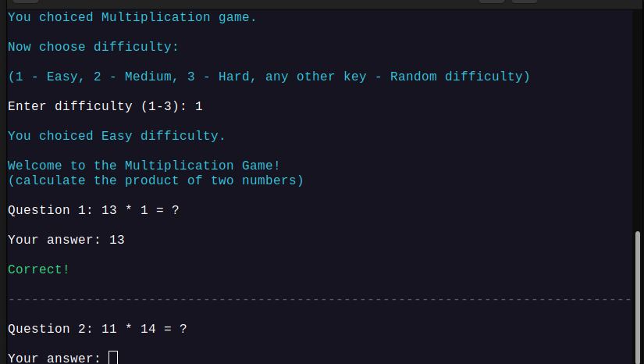Click the green 'Correct!' message
Screen dimensions: 644x364
click(39, 269)
